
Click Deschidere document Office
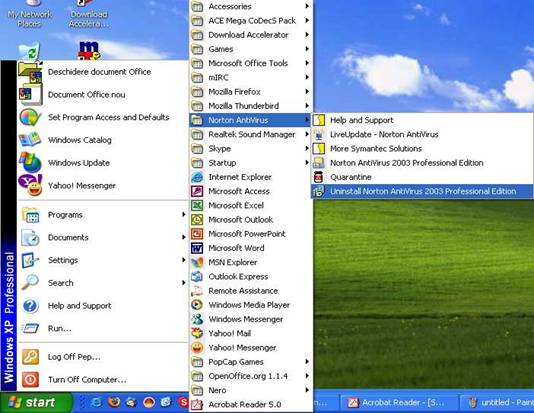pos(103,72)
